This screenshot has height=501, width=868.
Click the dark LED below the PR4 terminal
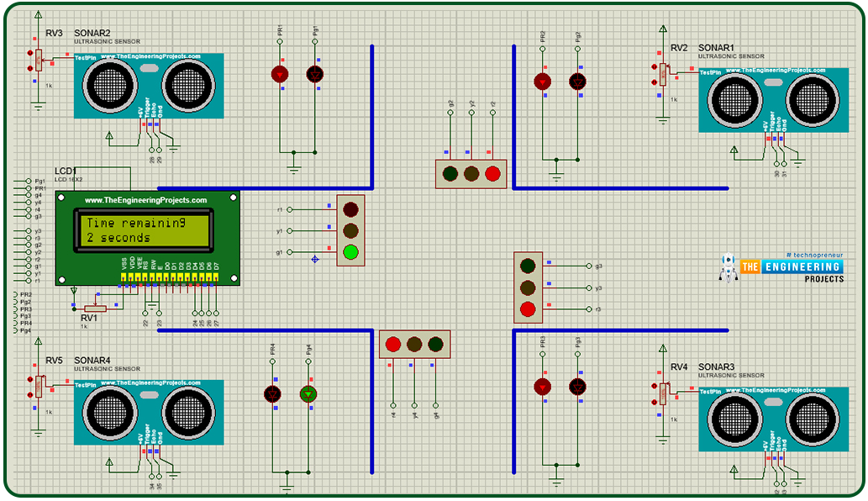[272, 394]
